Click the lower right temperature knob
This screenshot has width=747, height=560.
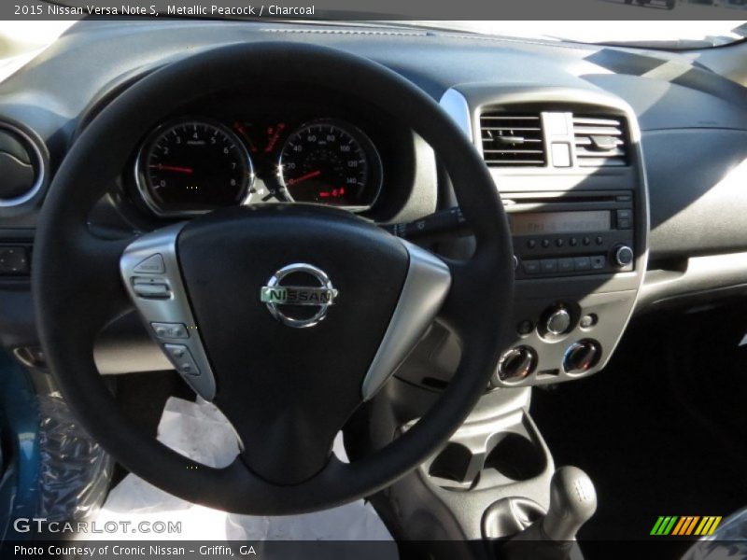click(x=581, y=357)
